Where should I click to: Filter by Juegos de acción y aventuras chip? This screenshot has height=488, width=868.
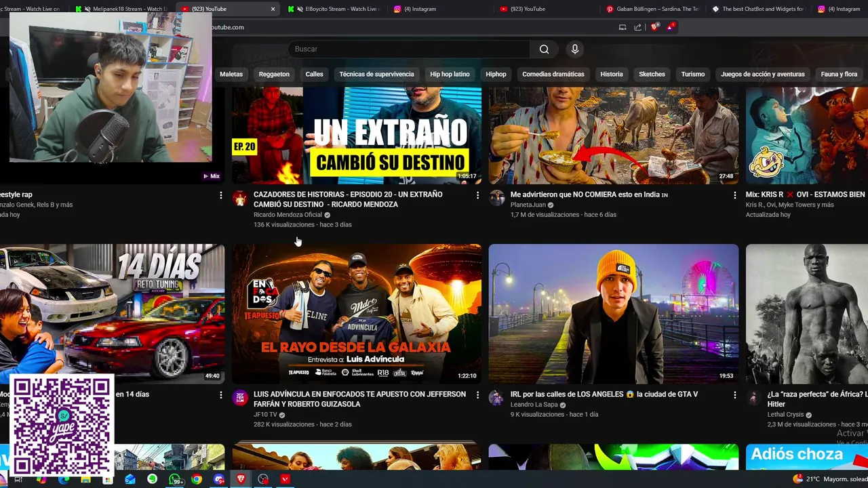coord(762,74)
